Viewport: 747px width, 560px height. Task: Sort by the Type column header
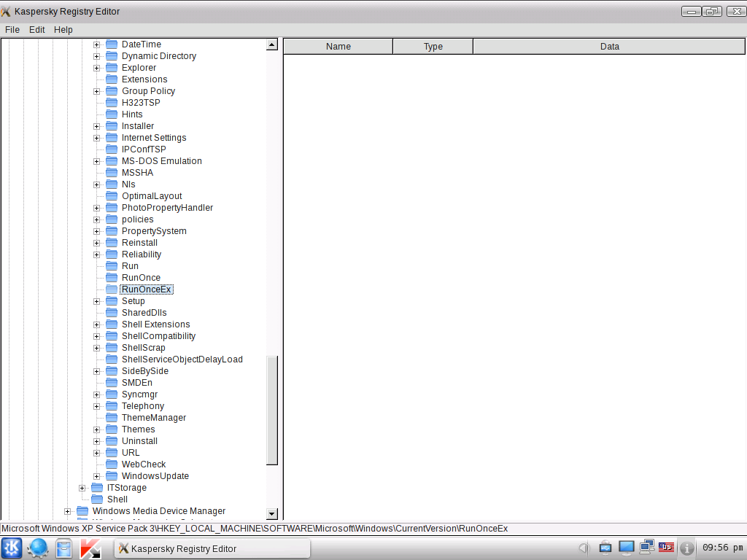click(x=433, y=46)
